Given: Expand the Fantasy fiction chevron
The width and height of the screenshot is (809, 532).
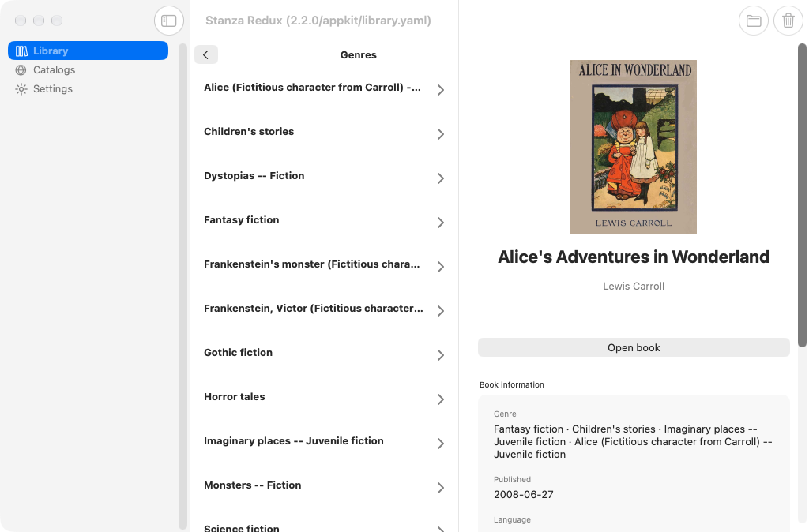Looking at the screenshot, I should 441,223.
